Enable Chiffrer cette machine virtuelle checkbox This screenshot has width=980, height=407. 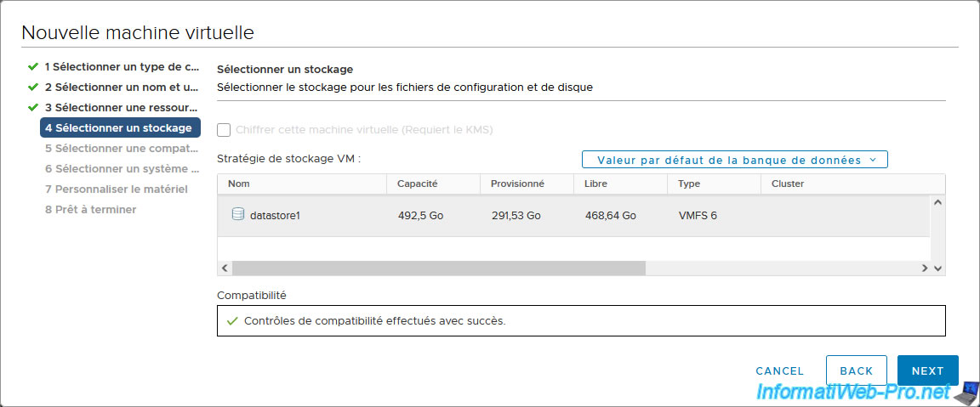pos(224,130)
